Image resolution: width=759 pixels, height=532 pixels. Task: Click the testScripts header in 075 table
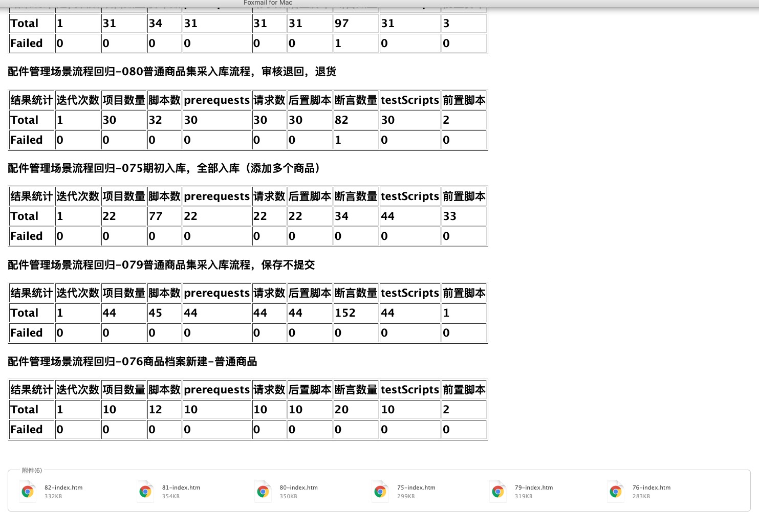(410, 196)
